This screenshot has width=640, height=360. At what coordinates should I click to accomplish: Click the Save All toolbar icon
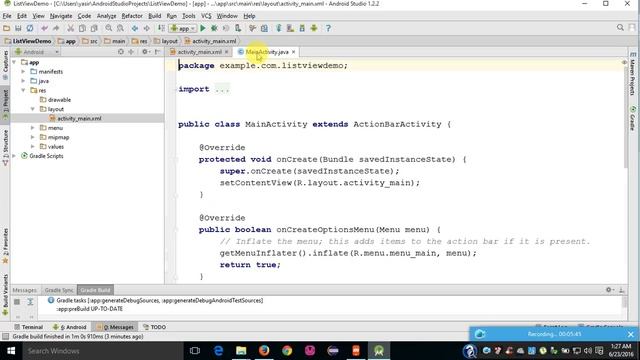tap(18, 28)
